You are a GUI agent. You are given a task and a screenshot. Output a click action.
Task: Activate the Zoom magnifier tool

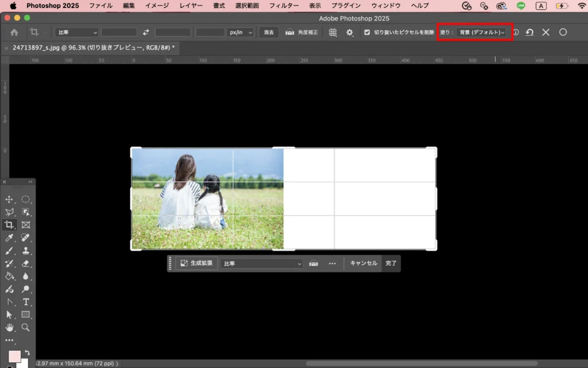(26, 327)
